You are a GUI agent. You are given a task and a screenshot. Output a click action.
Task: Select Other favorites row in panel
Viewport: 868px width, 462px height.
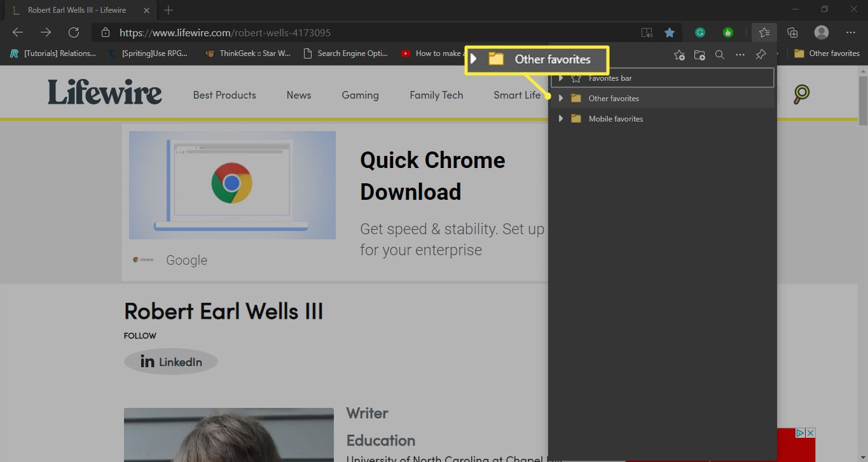click(x=662, y=98)
